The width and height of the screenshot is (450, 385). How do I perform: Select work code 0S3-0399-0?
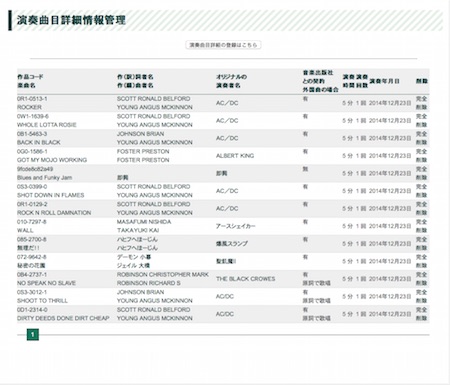click(32, 187)
